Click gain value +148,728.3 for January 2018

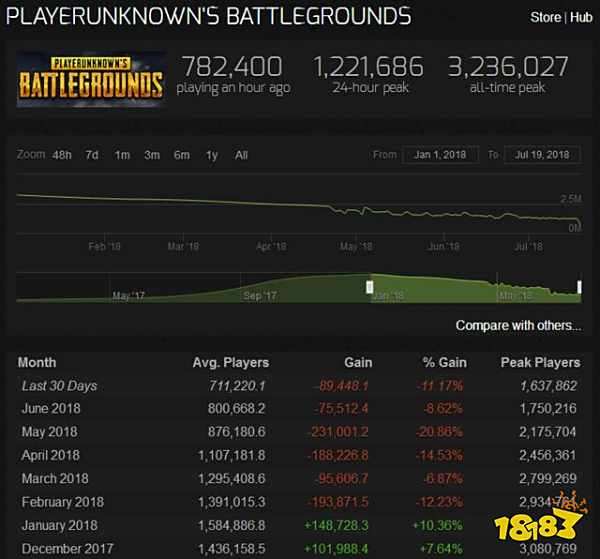pyautogui.click(x=336, y=525)
